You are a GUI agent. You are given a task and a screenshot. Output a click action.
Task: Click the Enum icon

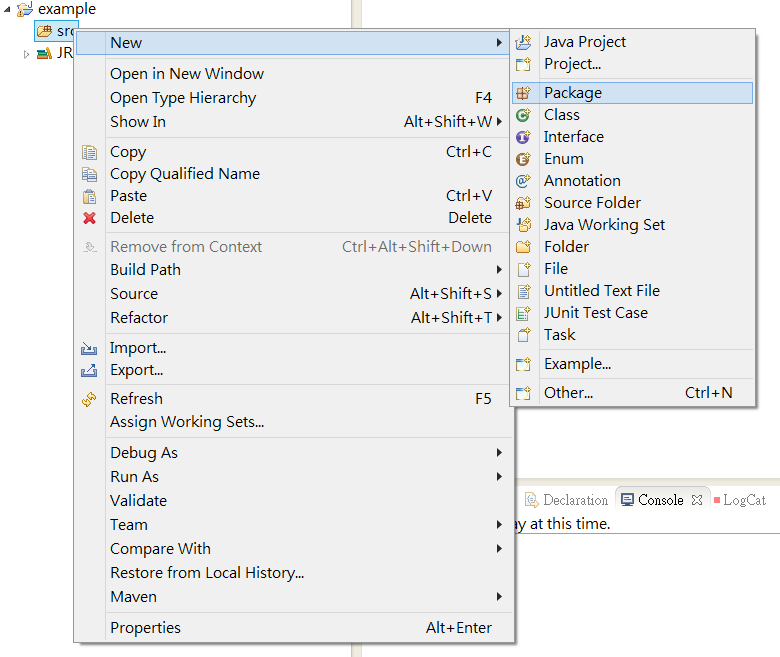click(x=523, y=159)
